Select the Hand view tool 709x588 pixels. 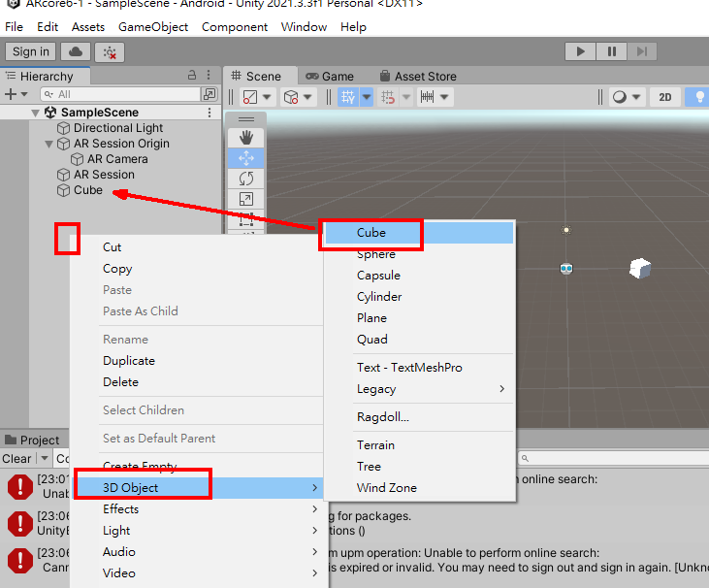pos(246,137)
